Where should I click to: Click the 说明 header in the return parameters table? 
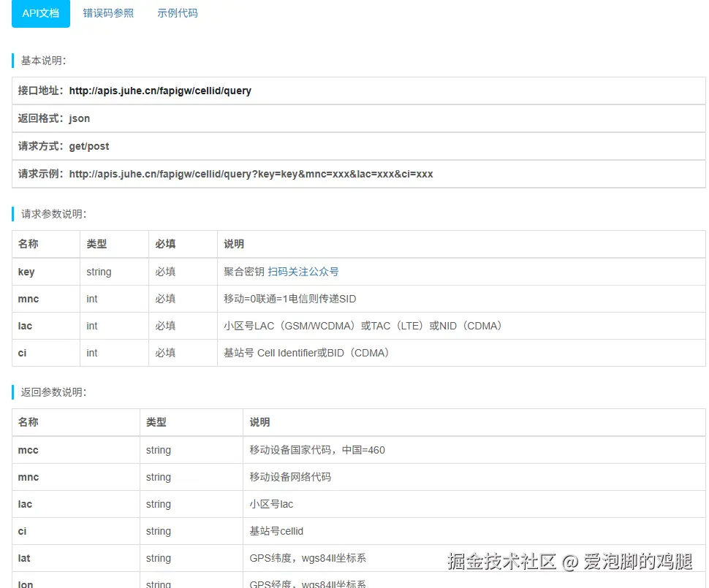pos(474,422)
